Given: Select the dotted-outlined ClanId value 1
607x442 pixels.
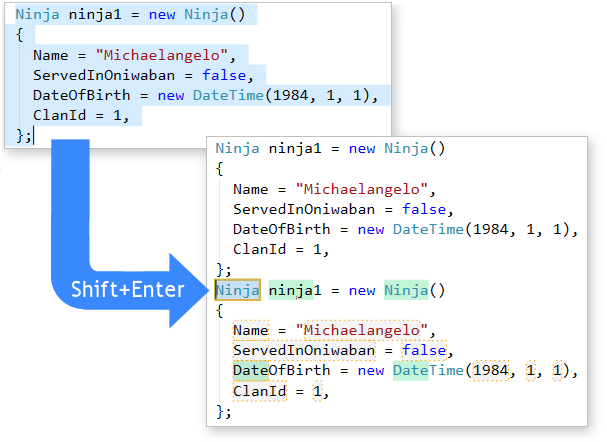Looking at the screenshot, I should click(x=318, y=392).
